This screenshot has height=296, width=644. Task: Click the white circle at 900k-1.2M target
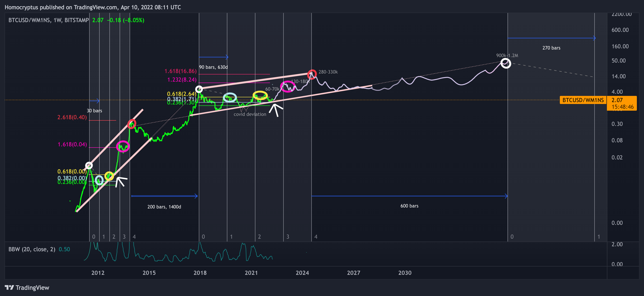pyautogui.click(x=506, y=63)
